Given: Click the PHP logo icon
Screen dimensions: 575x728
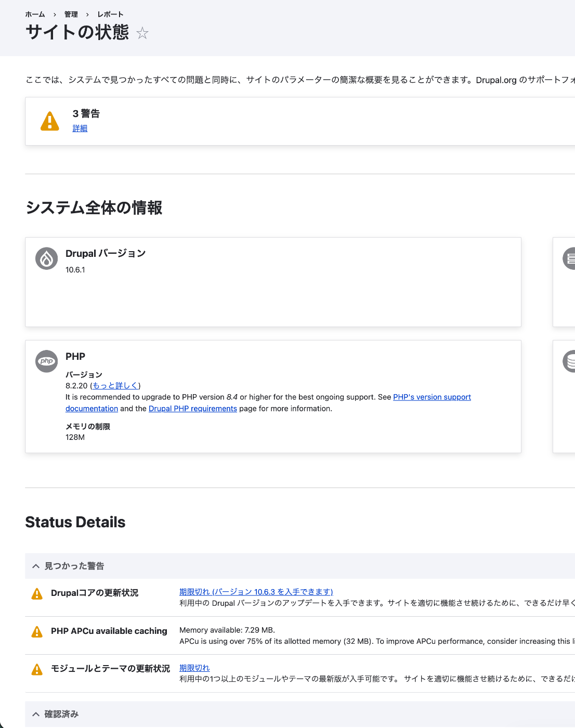Looking at the screenshot, I should (x=47, y=361).
